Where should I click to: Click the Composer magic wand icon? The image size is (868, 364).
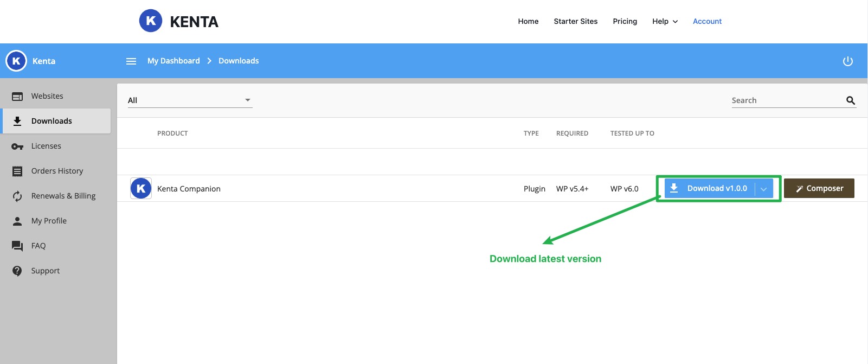tap(800, 189)
